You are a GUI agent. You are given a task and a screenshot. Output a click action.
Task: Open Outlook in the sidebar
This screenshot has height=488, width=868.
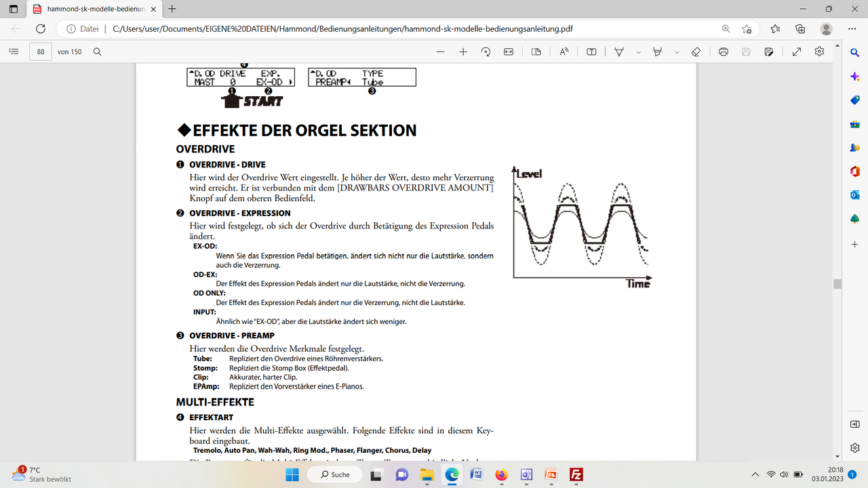point(855,195)
